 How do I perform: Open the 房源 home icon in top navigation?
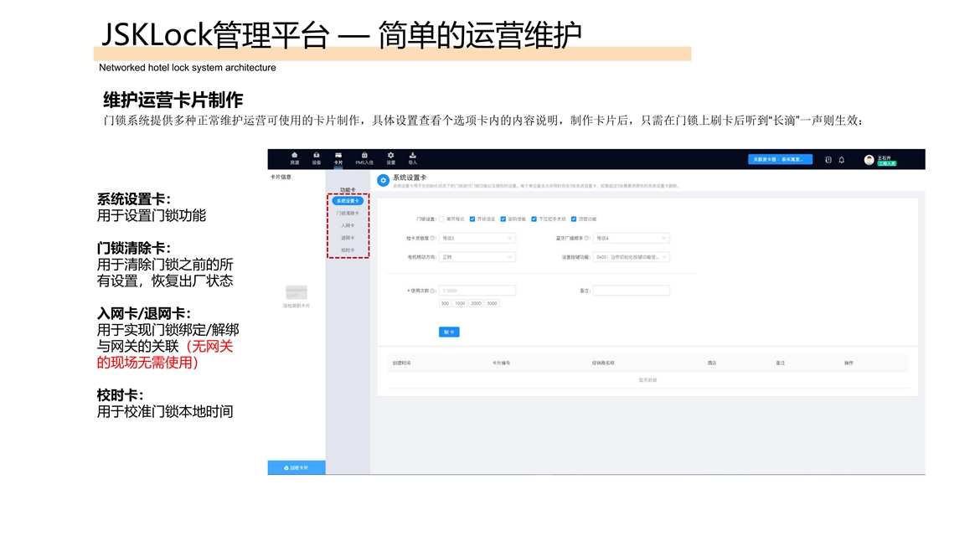(x=294, y=156)
